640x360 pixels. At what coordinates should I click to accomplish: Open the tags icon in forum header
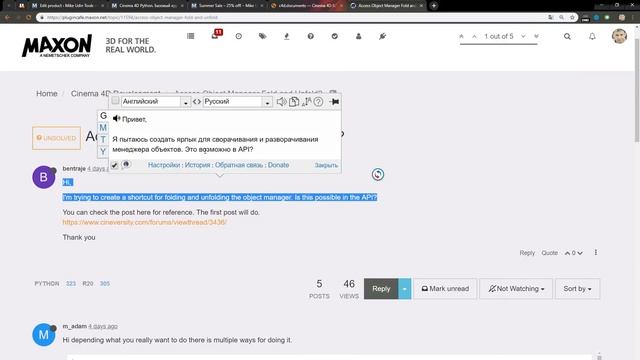(x=262, y=36)
